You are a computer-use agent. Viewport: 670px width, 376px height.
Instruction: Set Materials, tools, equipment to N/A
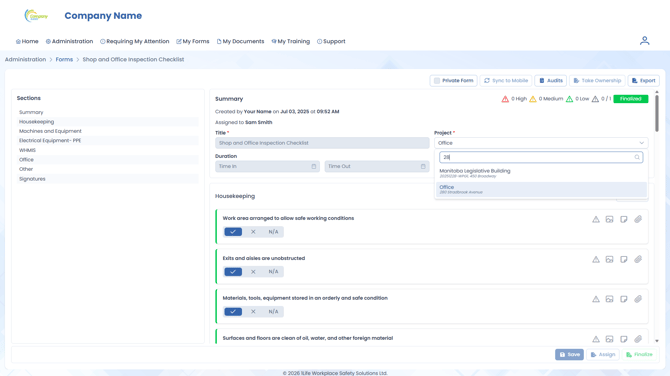pos(273,311)
